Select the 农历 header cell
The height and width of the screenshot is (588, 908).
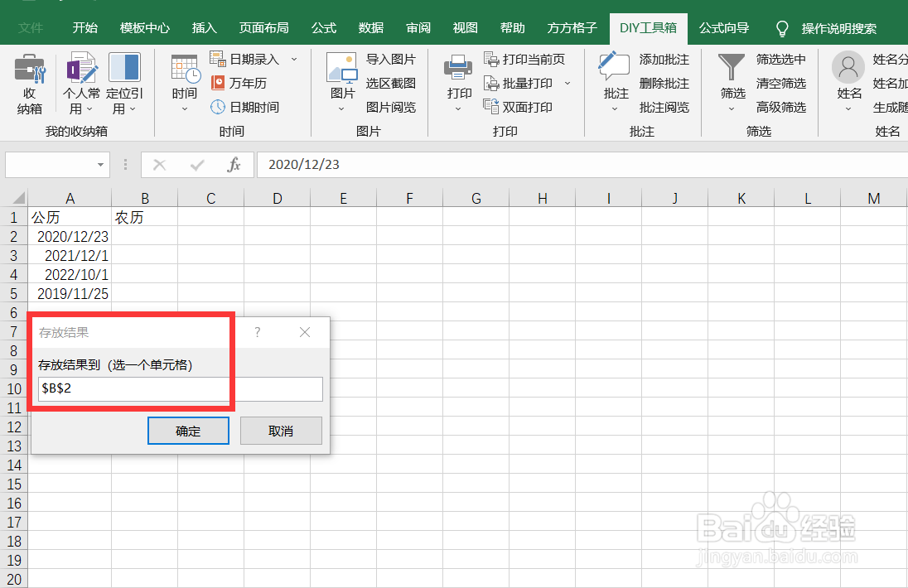coord(144,217)
